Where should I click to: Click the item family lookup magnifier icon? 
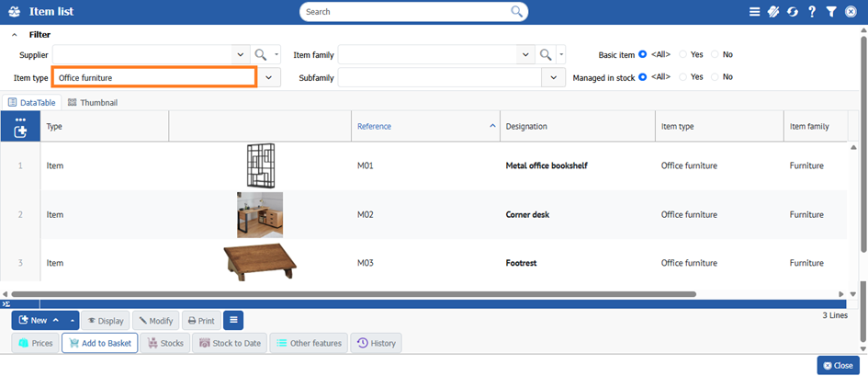point(546,55)
